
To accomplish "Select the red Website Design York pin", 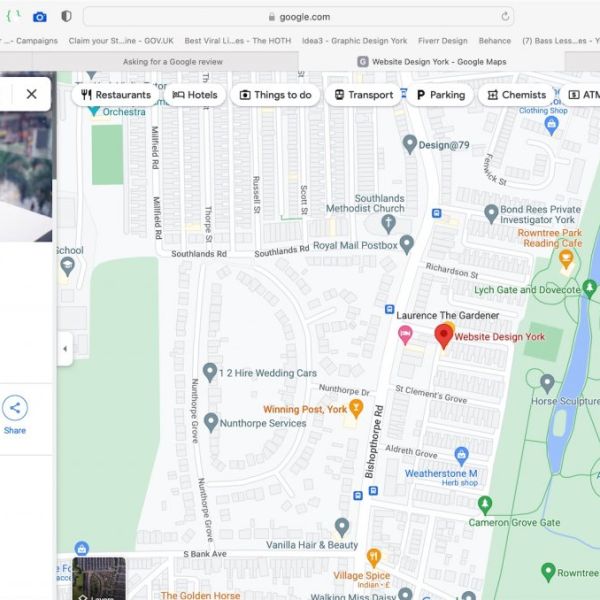I will tap(443, 336).
